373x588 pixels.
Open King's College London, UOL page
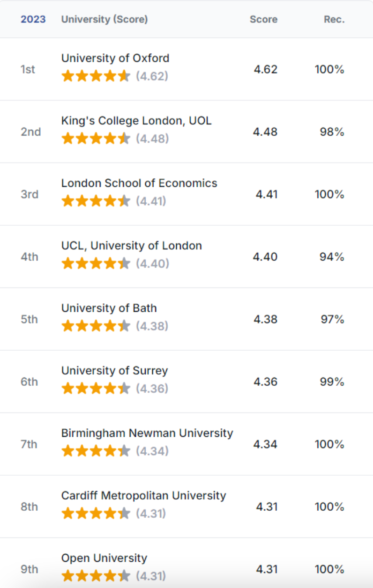point(136,121)
